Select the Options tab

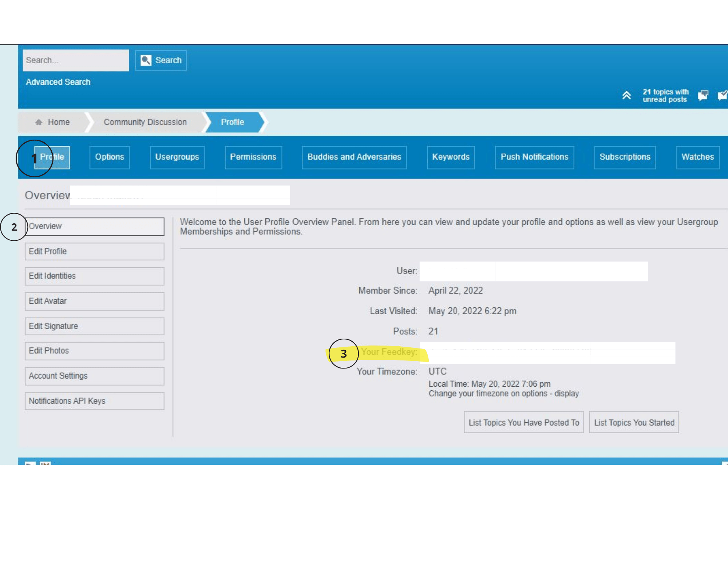[x=109, y=156]
